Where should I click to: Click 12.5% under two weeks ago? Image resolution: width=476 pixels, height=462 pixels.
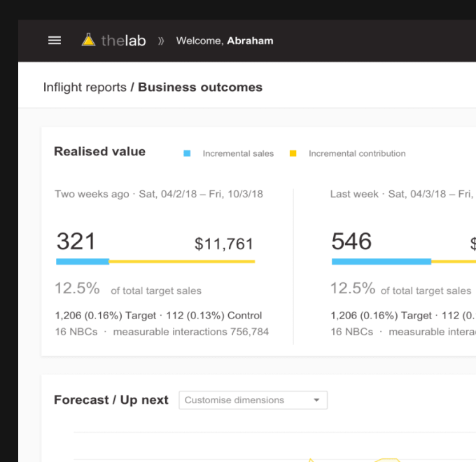coord(78,288)
